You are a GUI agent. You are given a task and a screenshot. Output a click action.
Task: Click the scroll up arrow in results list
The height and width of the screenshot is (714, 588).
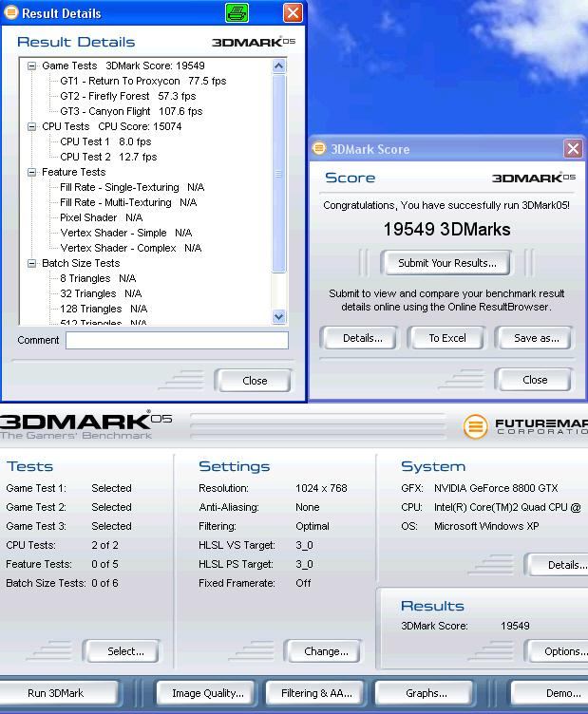[x=278, y=66]
